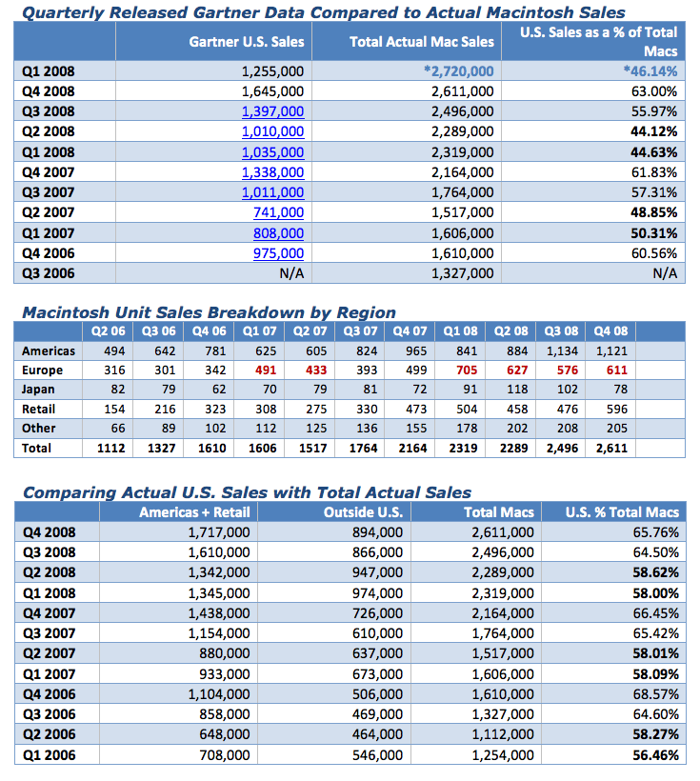Select the 'Macintosh Unit Sales Breakdown by Region' heading

(x=209, y=312)
